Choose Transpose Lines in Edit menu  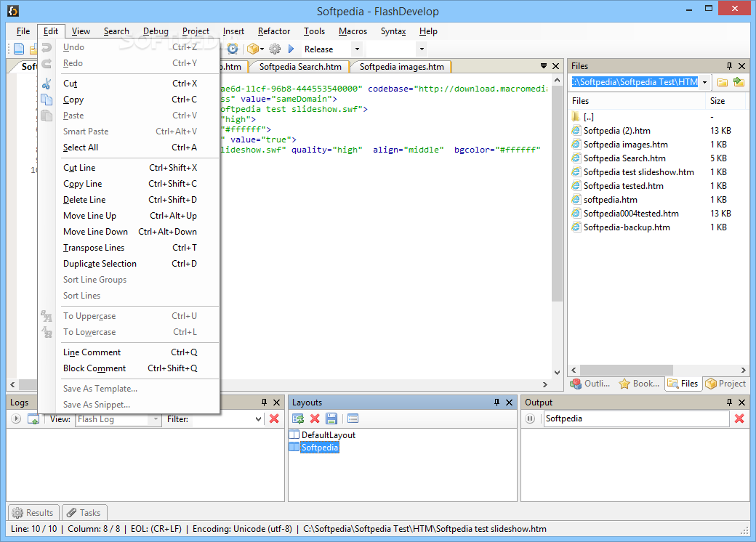point(129,248)
